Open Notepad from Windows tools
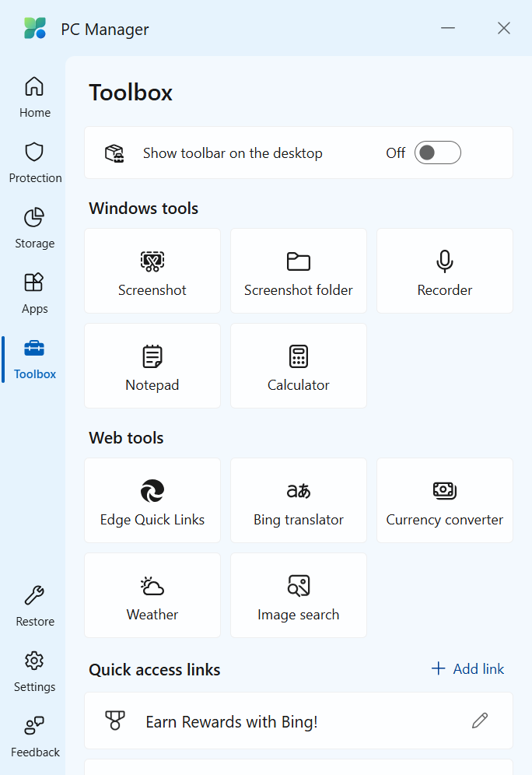Screen dimensions: 532x775 [152, 366]
